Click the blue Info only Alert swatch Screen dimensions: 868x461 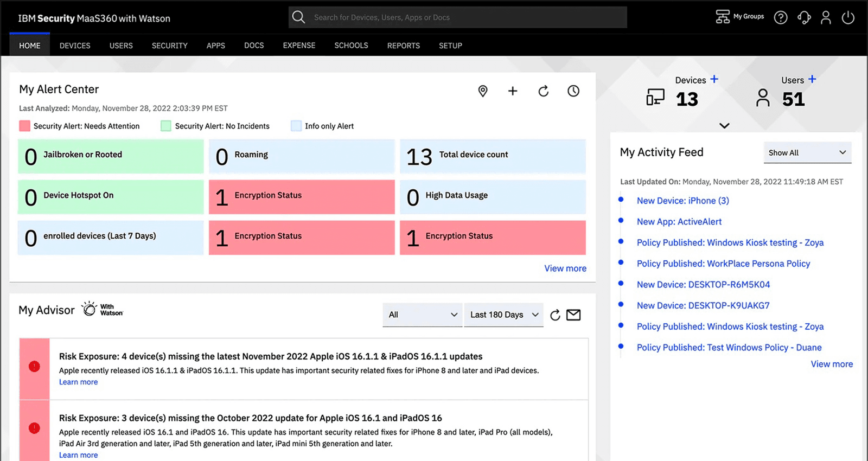click(x=296, y=126)
